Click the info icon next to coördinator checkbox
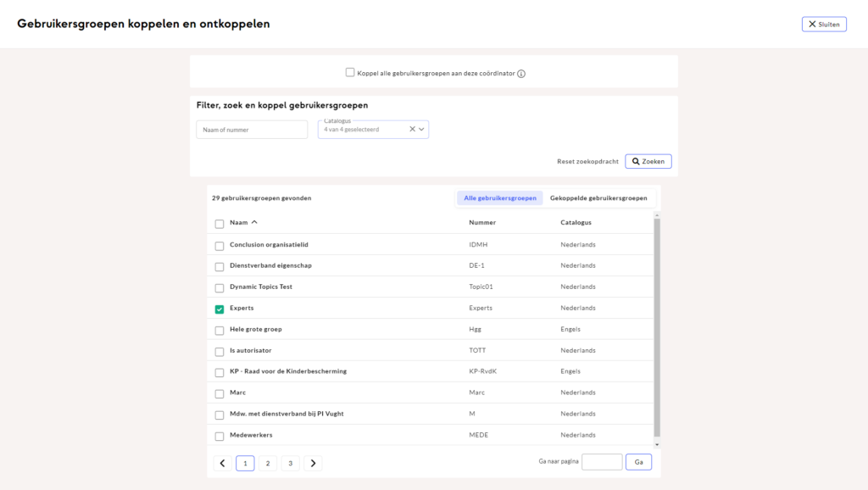The width and height of the screenshot is (868, 490). pyautogui.click(x=521, y=74)
